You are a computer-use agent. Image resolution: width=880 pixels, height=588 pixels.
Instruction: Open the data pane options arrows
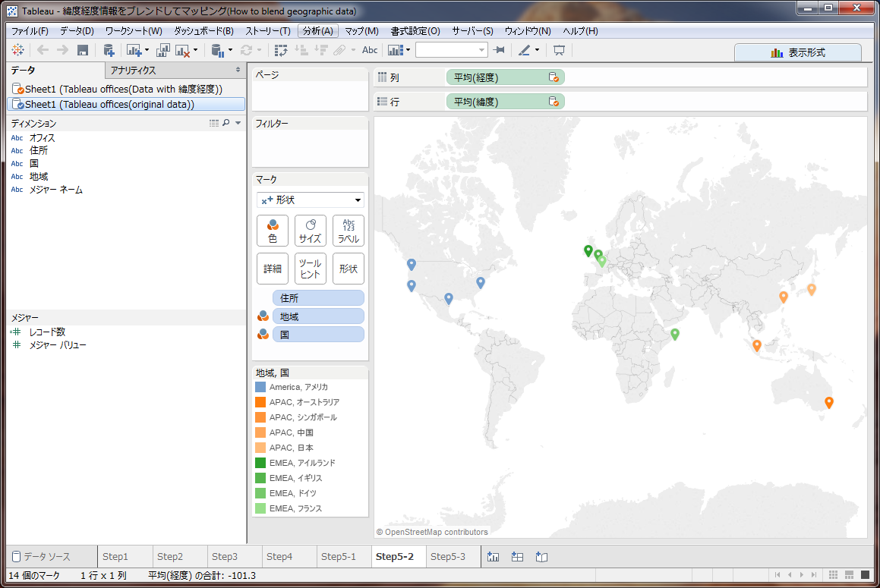[x=238, y=70]
